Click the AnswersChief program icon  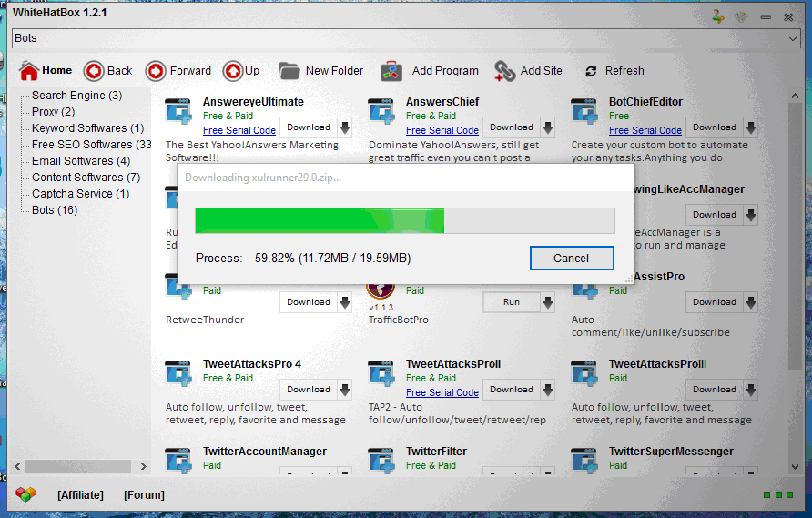[x=381, y=111]
